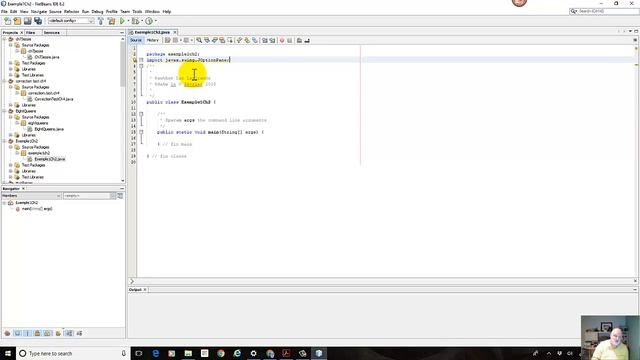Open the NetBeans icon in the taskbar
The width and height of the screenshot is (640, 360).
[x=319, y=353]
